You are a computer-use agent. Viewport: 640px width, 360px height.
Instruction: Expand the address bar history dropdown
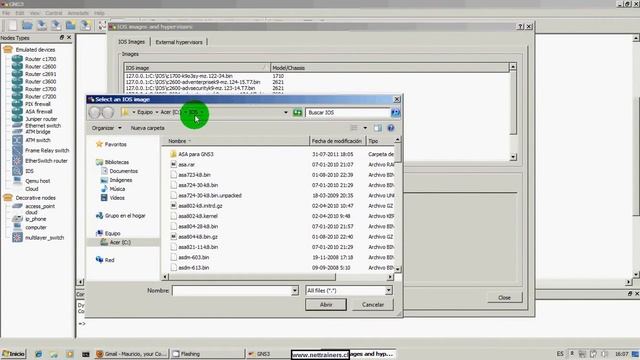[x=286, y=112]
